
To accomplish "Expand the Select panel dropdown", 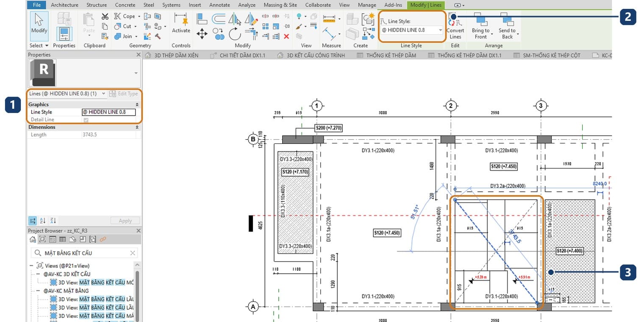I will click(39, 45).
